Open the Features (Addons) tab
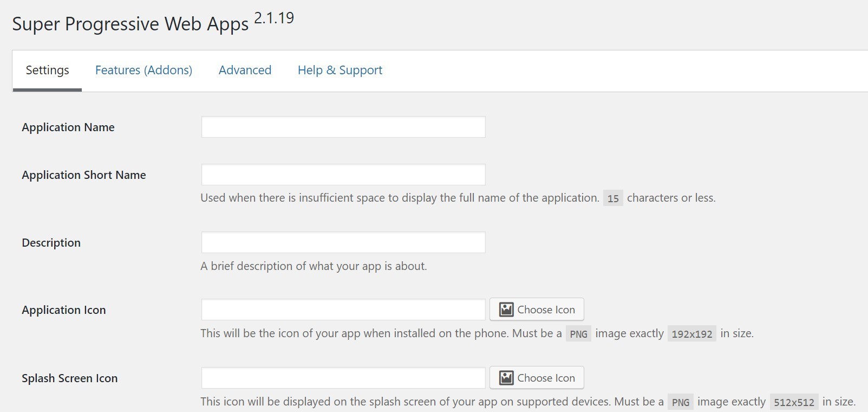Image resolution: width=868 pixels, height=412 pixels. tap(143, 70)
